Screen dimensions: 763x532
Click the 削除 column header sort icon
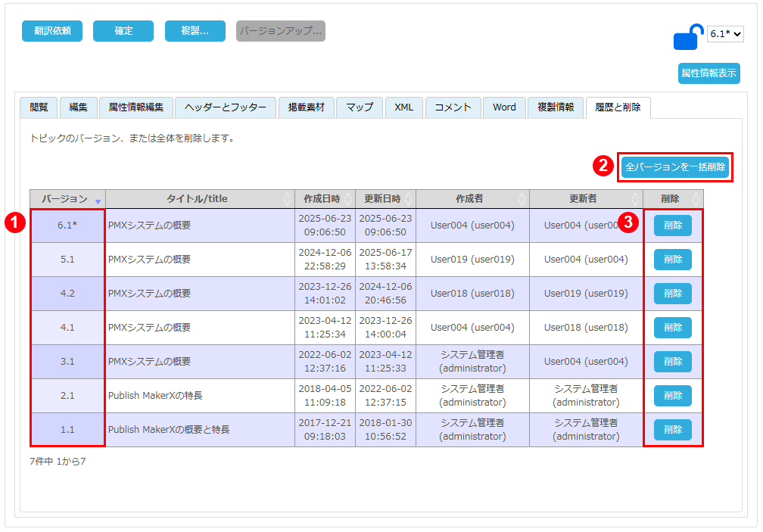click(x=696, y=199)
